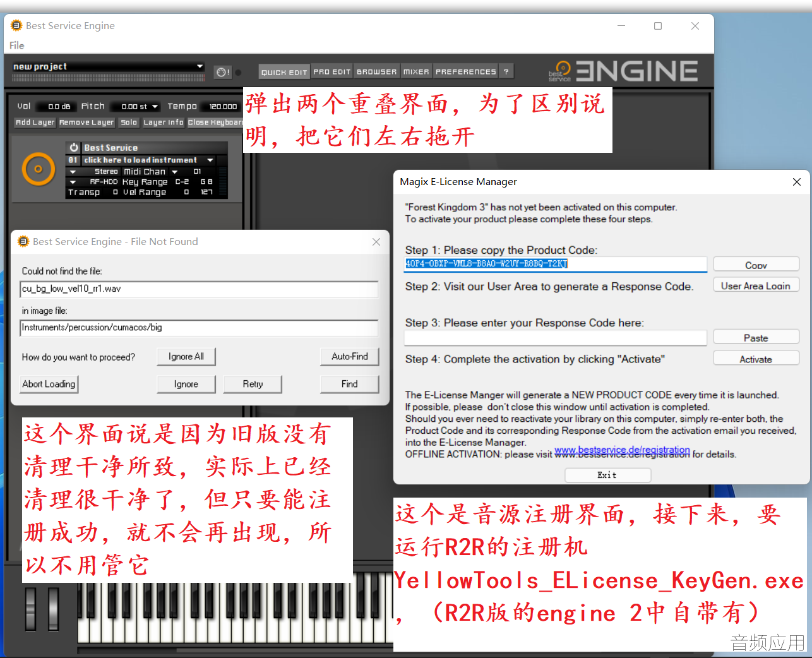Image resolution: width=812 pixels, height=658 pixels.
Task: Toggle the Best Service layer power icon
Action: (x=74, y=147)
